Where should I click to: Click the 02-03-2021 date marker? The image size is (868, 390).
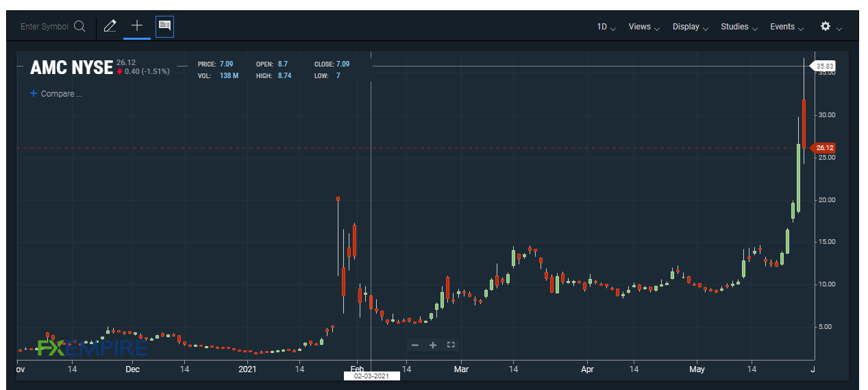[371, 376]
